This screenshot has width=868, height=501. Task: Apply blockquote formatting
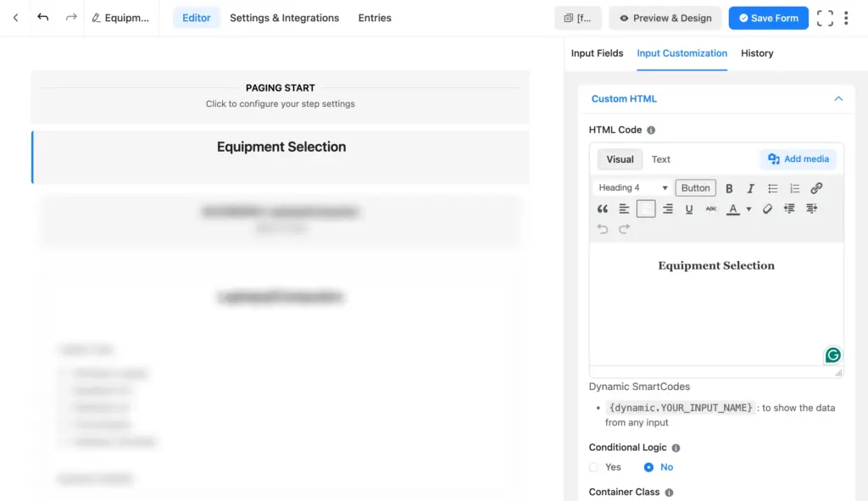[x=603, y=209]
